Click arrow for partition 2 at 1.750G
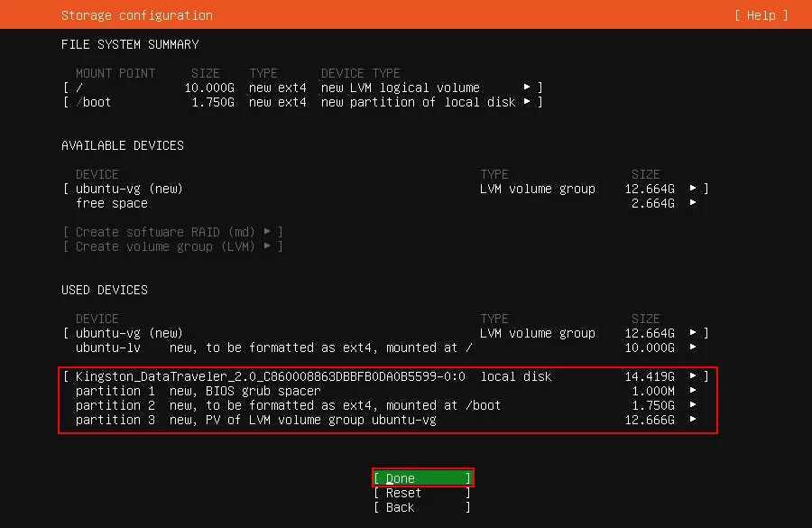 point(693,405)
